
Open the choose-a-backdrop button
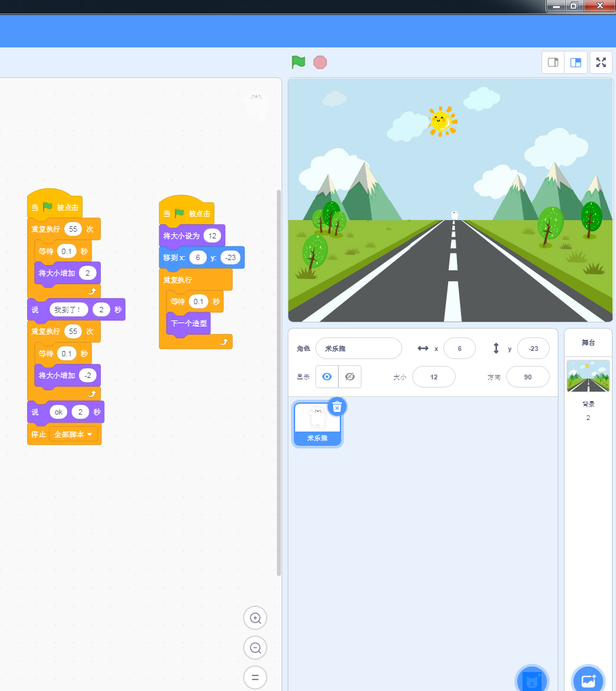[588, 680]
